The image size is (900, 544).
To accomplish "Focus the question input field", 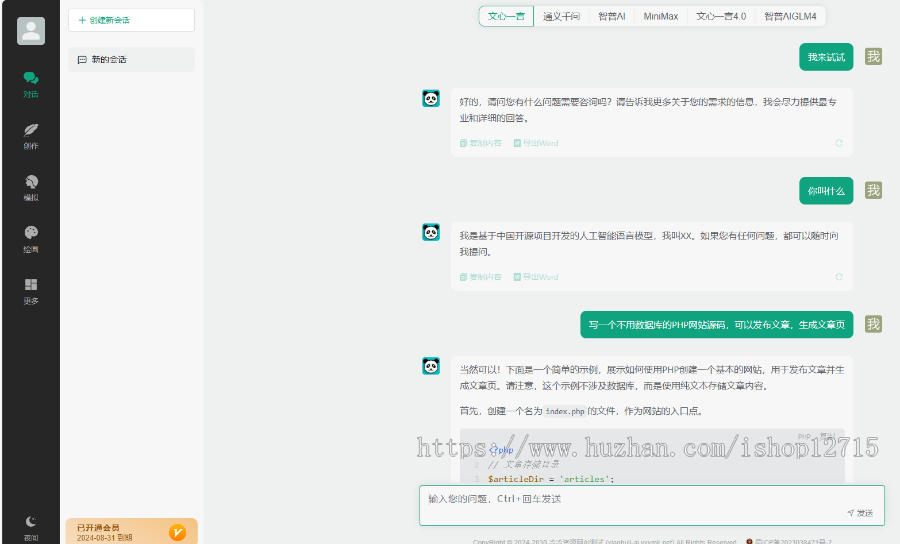I will 651,505.
